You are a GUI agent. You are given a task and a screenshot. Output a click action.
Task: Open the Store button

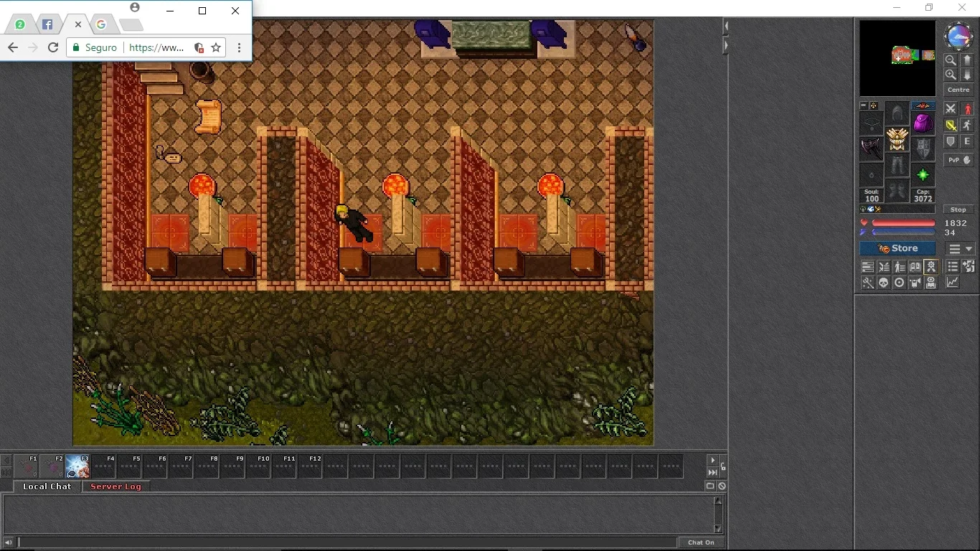(x=897, y=249)
